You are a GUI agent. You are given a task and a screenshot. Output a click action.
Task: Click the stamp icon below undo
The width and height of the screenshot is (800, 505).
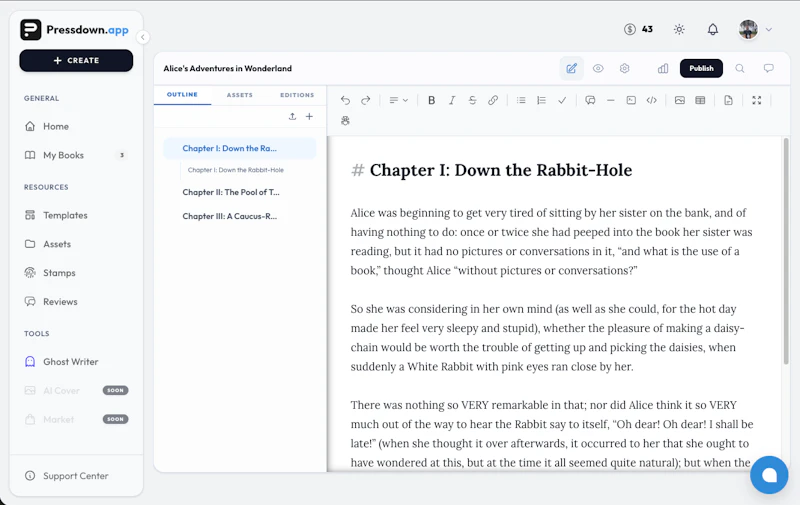pyautogui.click(x=345, y=121)
